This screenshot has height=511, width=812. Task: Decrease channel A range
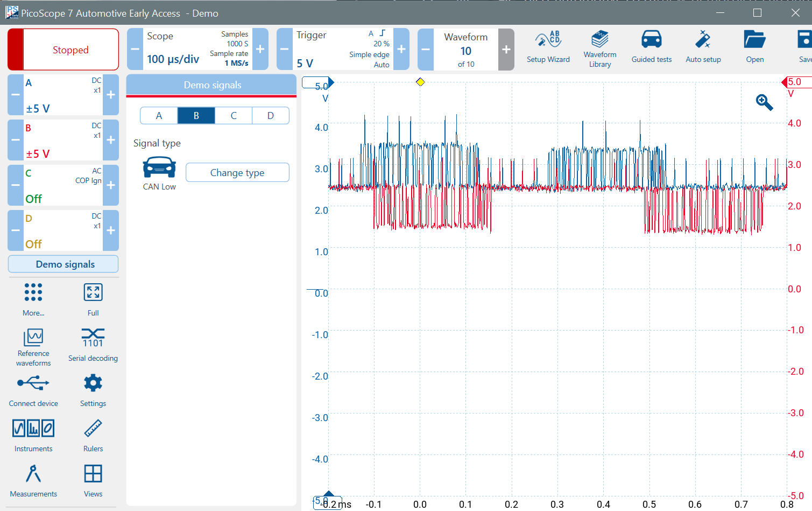pyautogui.click(x=16, y=95)
